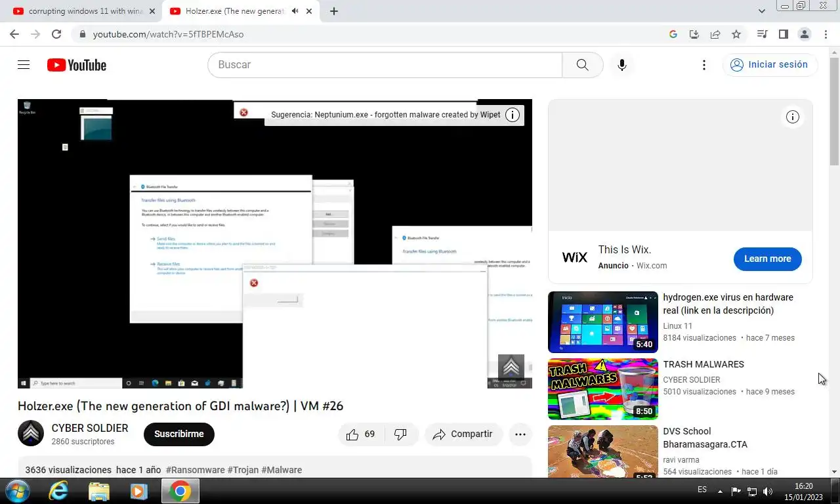This screenshot has width=840, height=504.
Task: Open CYBER SOLDIER channel name link
Action: pos(90,428)
